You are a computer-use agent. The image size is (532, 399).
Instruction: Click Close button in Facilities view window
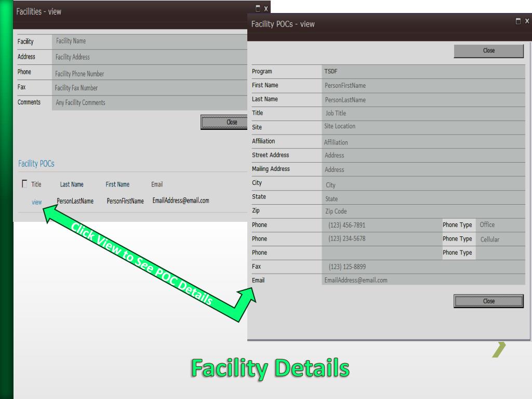coord(224,122)
